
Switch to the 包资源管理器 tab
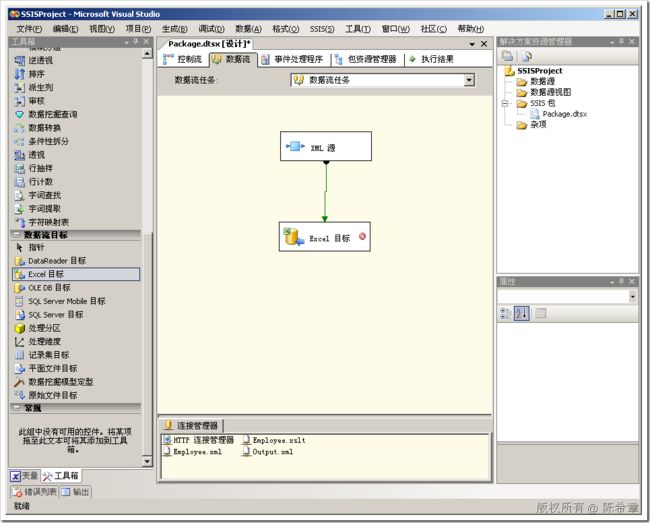pyautogui.click(x=366, y=59)
